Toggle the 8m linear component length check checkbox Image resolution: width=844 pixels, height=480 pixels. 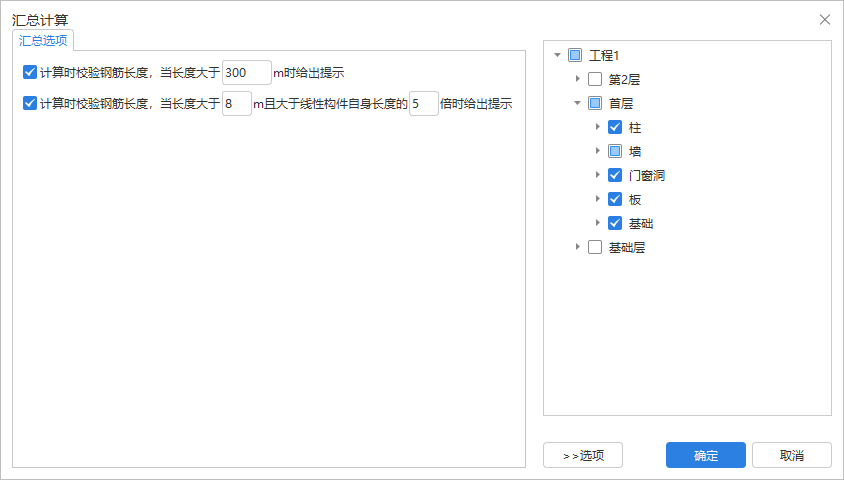tap(30, 103)
